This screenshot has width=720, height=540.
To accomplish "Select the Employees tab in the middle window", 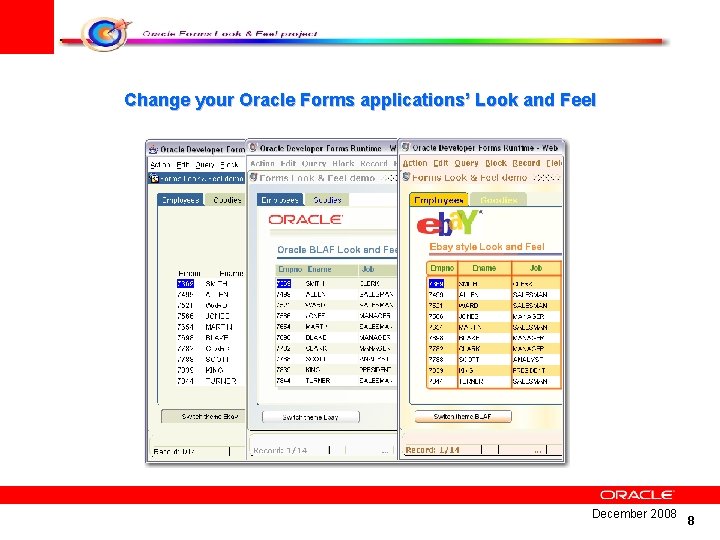I will tap(280, 200).
